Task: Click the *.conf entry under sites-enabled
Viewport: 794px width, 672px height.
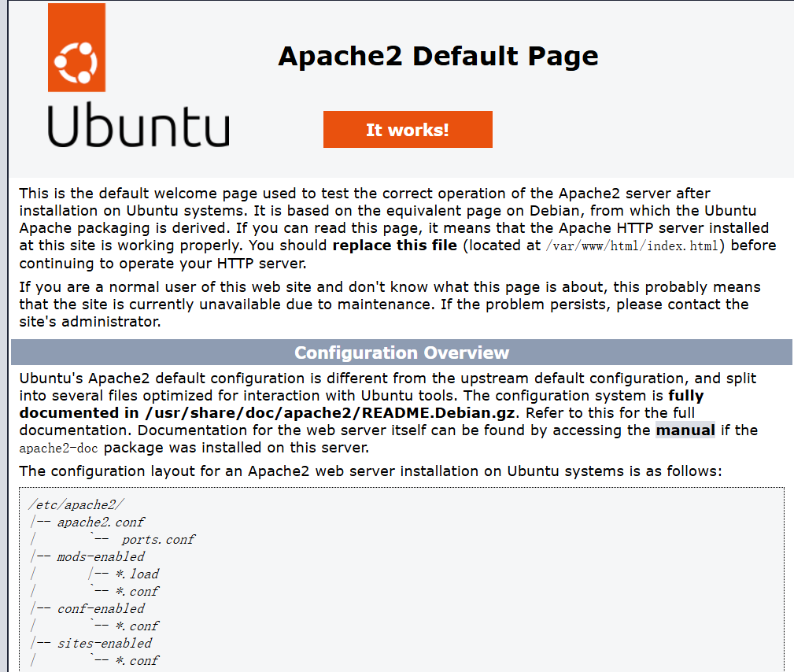Action: click(137, 661)
